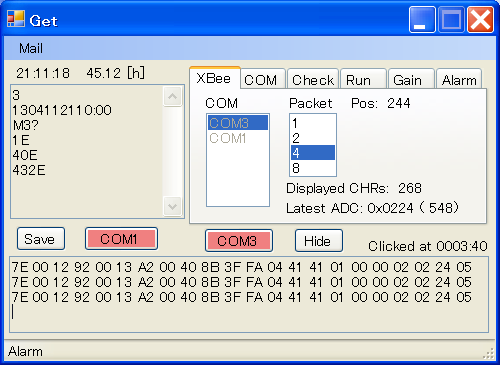The width and height of the screenshot is (500, 365).
Task: Maximize the Get window
Action: click(x=451, y=20)
